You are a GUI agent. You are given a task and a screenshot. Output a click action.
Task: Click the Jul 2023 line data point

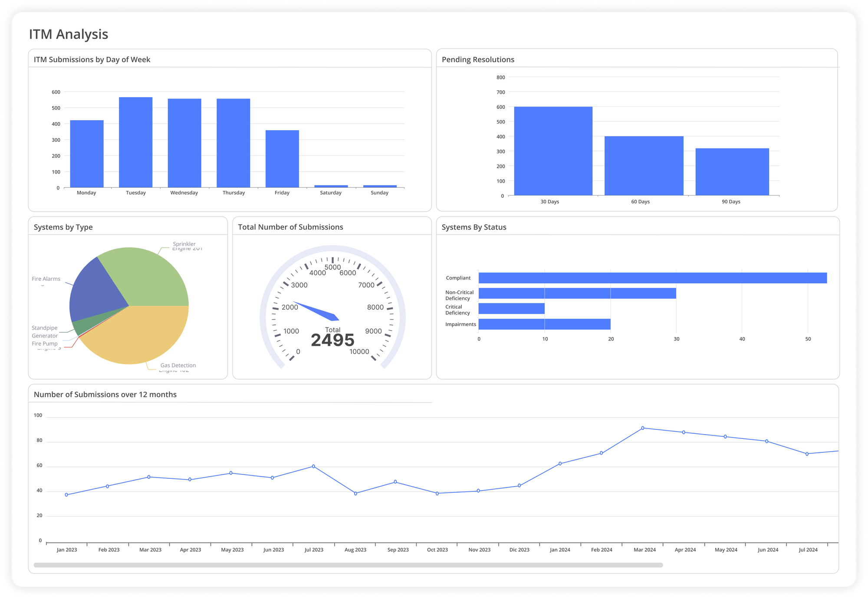point(313,467)
